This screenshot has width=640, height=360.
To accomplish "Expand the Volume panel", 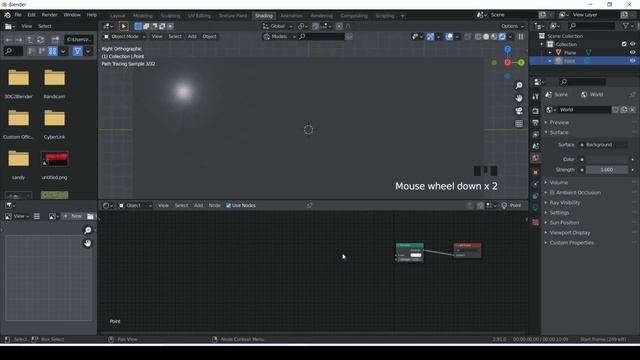I will (x=558, y=182).
